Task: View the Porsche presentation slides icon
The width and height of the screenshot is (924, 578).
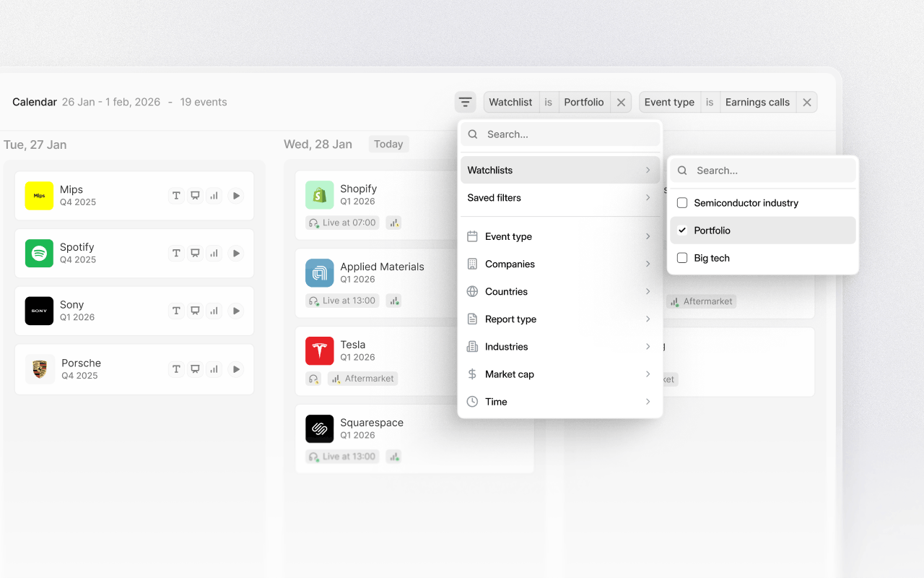Action: click(195, 368)
